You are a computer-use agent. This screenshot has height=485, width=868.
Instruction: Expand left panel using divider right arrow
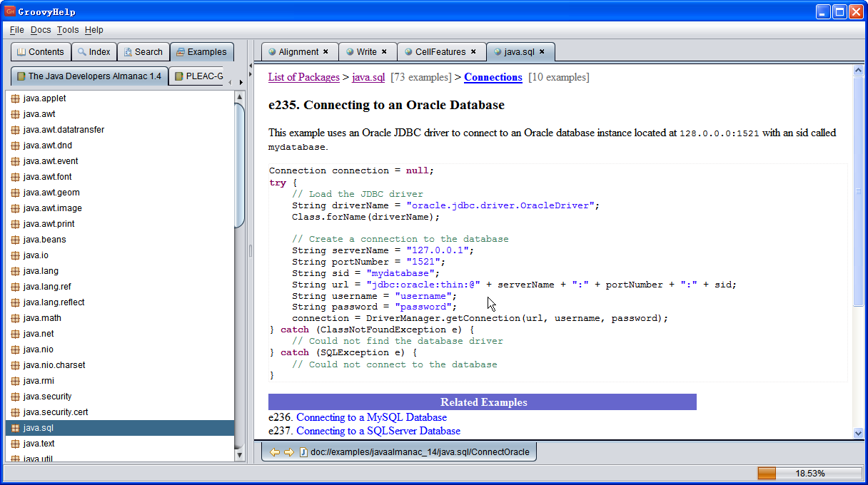click(250, 74)
